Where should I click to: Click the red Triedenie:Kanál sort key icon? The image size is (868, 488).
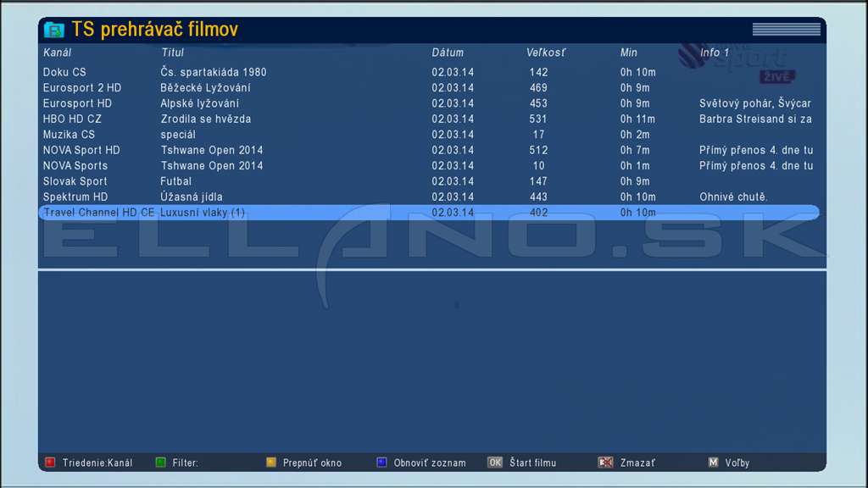tap(50, 462)
